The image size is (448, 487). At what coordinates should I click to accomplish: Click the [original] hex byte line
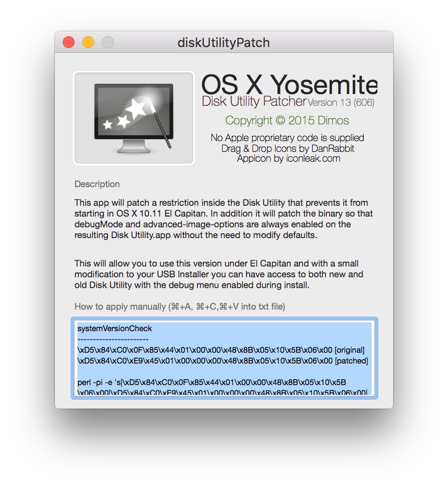[221, 350]
